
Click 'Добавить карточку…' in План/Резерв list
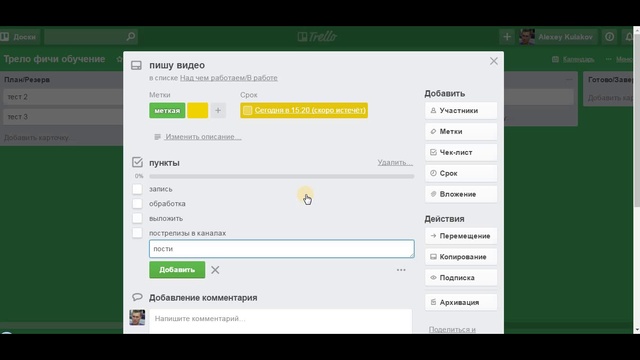pos(39,138)
